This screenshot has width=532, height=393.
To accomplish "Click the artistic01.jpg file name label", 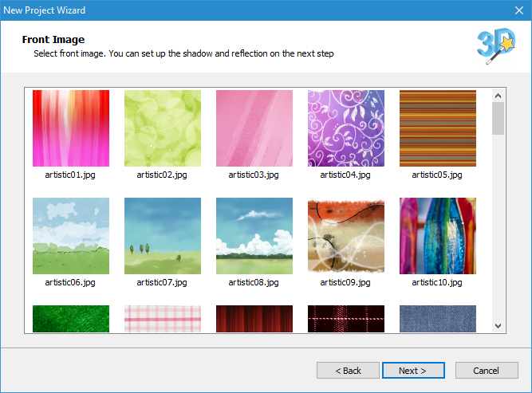I will [x=70, y=175].
